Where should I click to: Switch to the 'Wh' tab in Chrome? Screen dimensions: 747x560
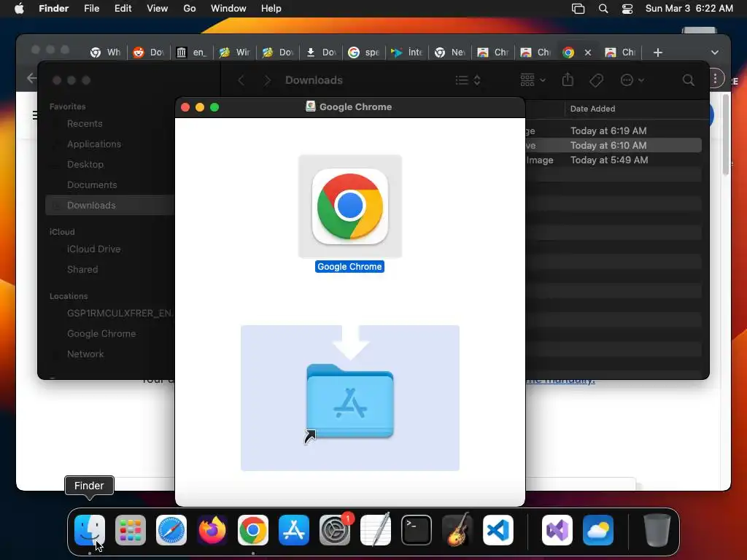pyautogui.click(x=106, y=52)
